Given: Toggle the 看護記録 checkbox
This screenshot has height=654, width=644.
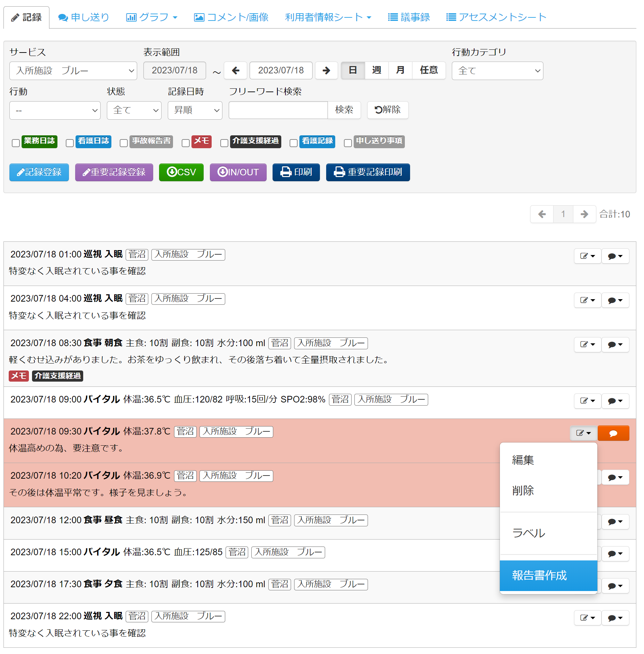Looking at the screenshot, I should [293, 143].
